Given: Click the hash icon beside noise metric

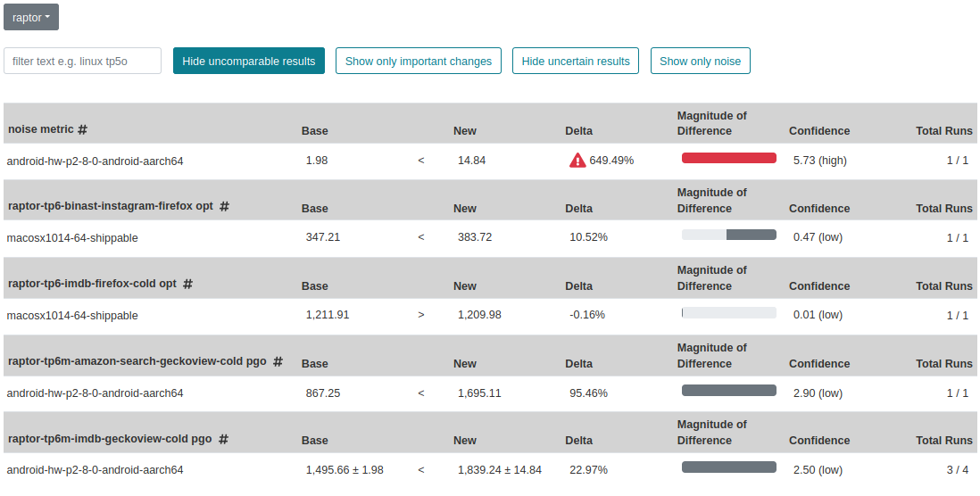Looking at the screenshot, I should pyautogui.click(x=82, y=129).
